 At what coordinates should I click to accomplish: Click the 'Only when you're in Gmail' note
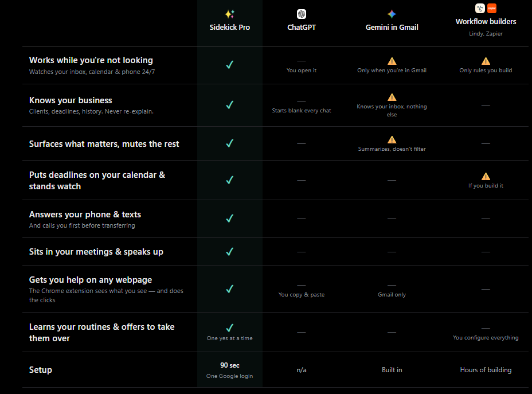tap(392, 70)
